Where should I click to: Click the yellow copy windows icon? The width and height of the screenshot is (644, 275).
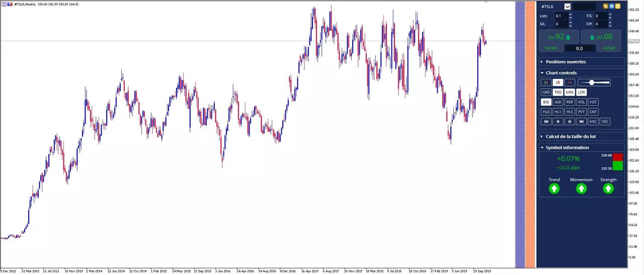point(606,7)
